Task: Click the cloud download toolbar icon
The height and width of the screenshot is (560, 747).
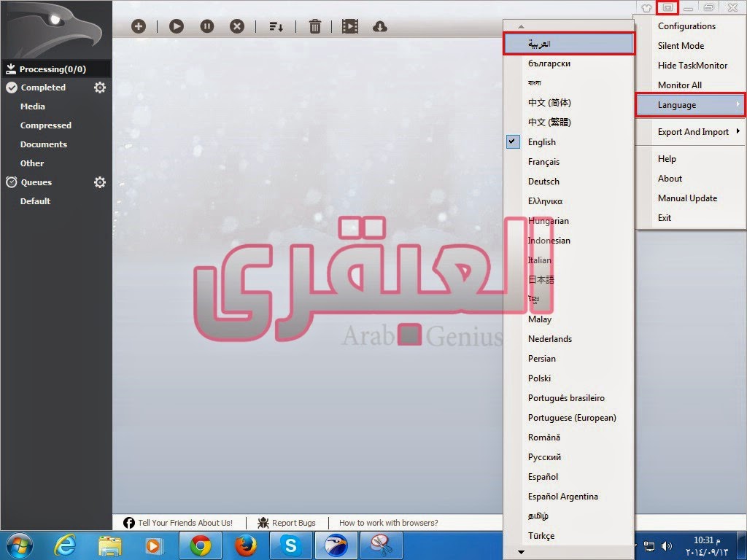Action: point(379,27)
